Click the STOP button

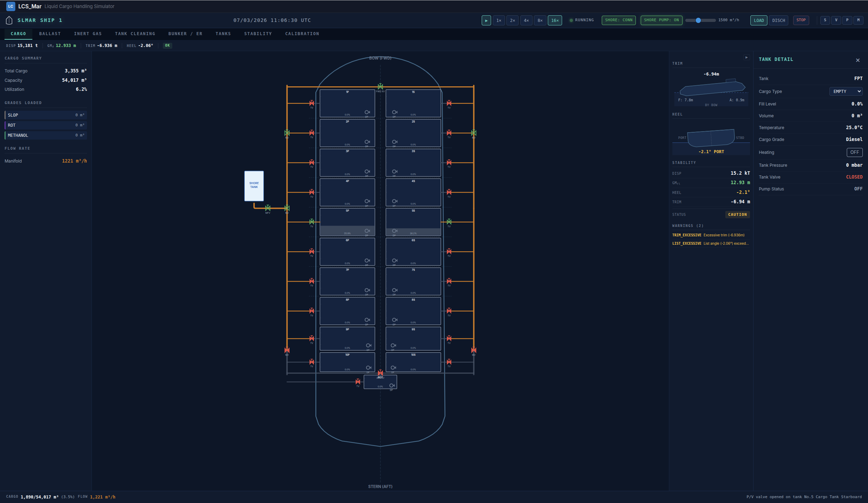tap(801, 20)
